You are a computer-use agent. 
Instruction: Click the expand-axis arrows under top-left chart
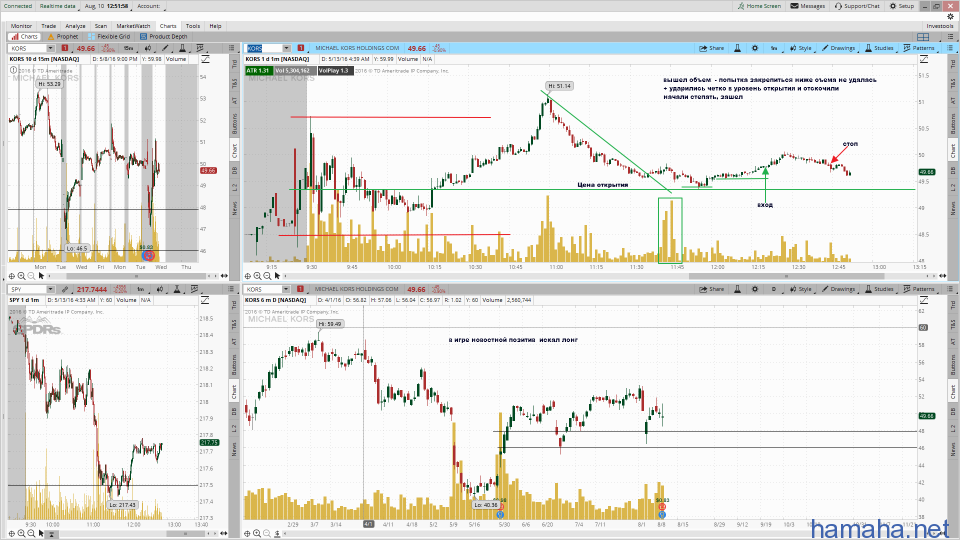[x=224, y=276]
